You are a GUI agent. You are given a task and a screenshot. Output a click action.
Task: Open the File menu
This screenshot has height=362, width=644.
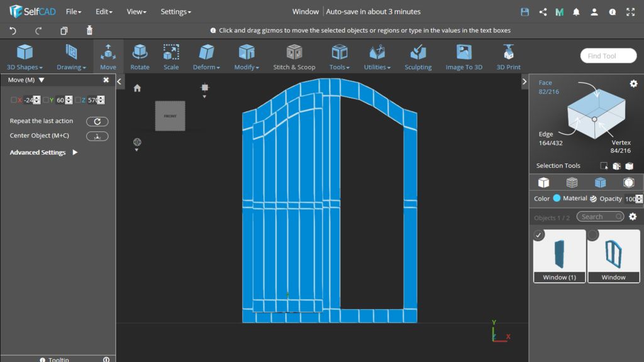[74, 11]
